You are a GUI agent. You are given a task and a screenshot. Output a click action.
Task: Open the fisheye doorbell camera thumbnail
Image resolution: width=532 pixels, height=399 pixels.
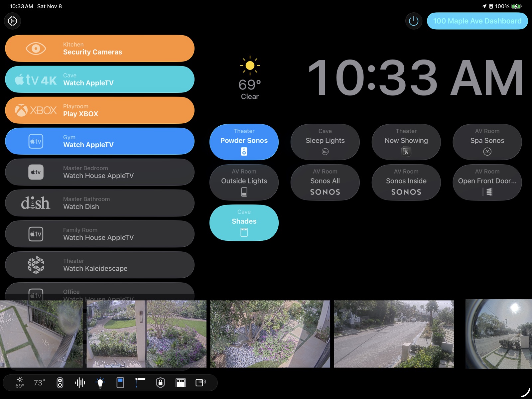click(x=499, y=334)
